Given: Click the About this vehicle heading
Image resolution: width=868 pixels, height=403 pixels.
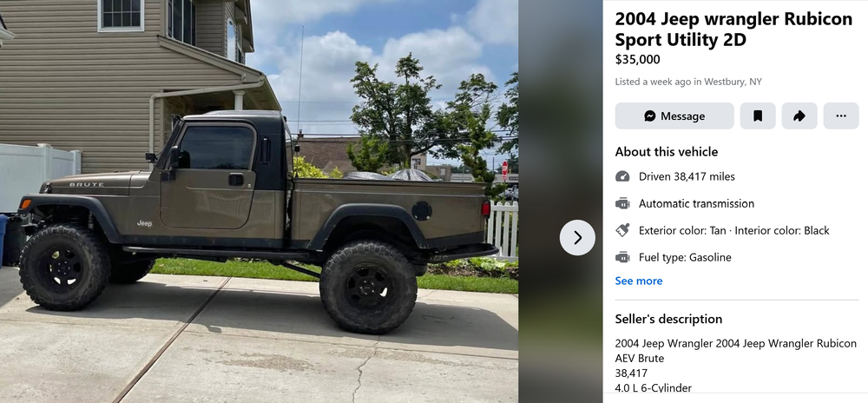Looking at the screenshot, I should click(x=666, y=152).
